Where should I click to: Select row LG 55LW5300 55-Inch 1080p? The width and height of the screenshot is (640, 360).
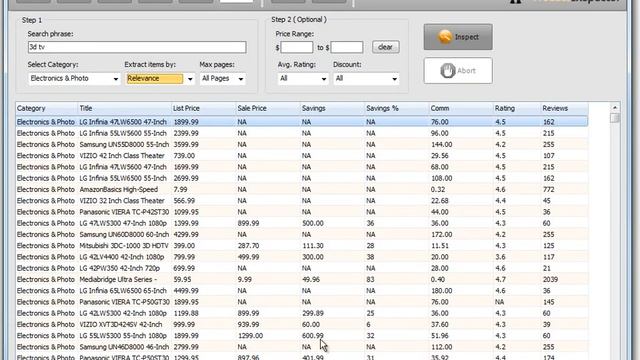point(302,336)
